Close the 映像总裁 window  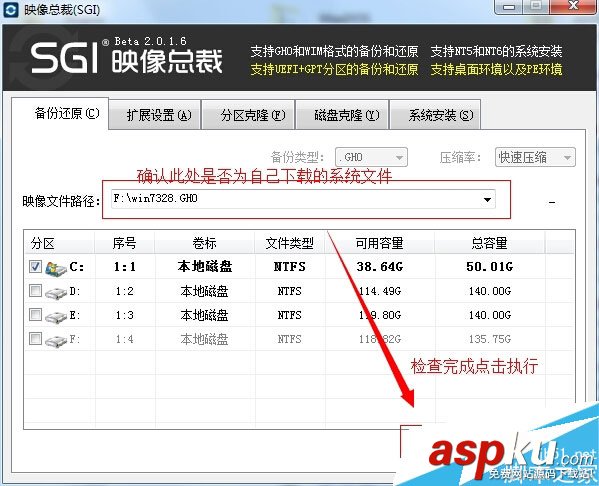pyautogui.click(x=573, y=6)
